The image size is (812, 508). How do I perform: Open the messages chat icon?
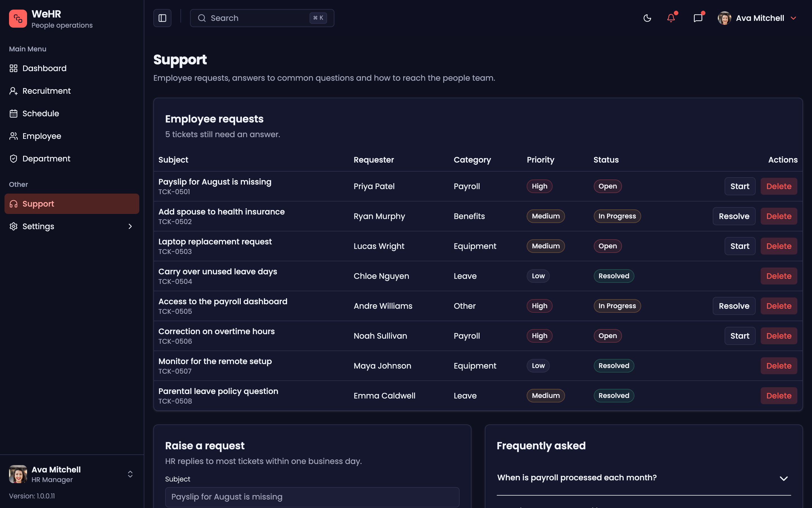(x=698, y=18)
